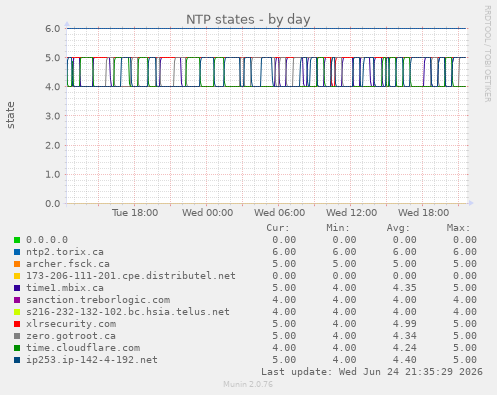The image size is (497, 395).
Task: Click the distributel.net yellow legend swatch
Action: pos(17,276)
